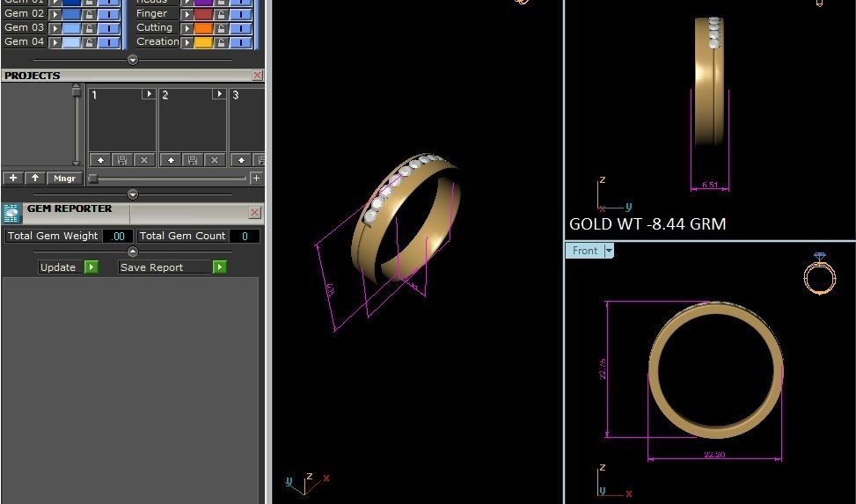
Task: Run the green arrow next to Save Report
Action: 219,267
